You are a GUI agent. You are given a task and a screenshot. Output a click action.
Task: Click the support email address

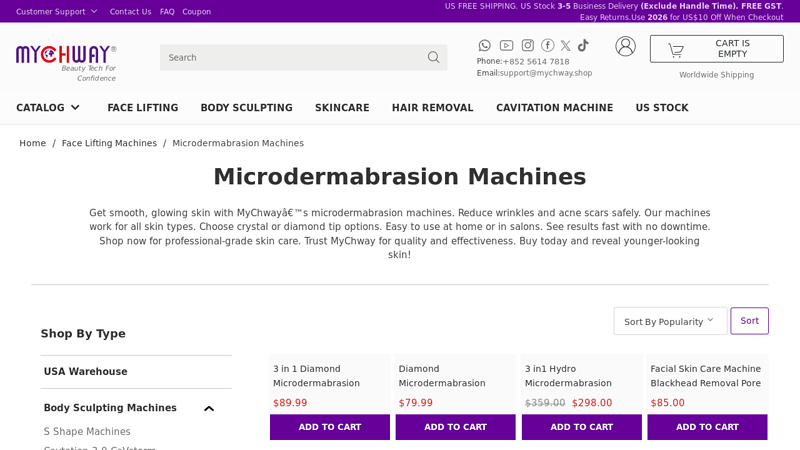pyautogui.click(x=546, y=73)
